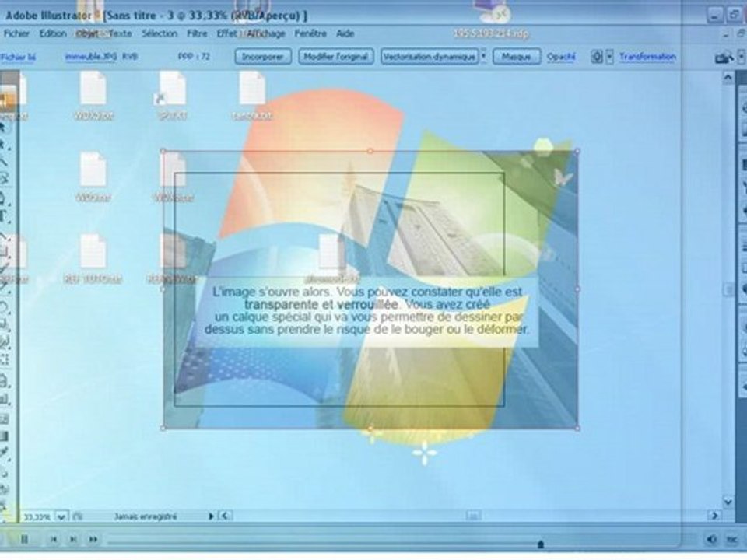Viewport: 747px width, 560px height.
Task: Open the status bar options arrow
Action: tap(211, 516)
